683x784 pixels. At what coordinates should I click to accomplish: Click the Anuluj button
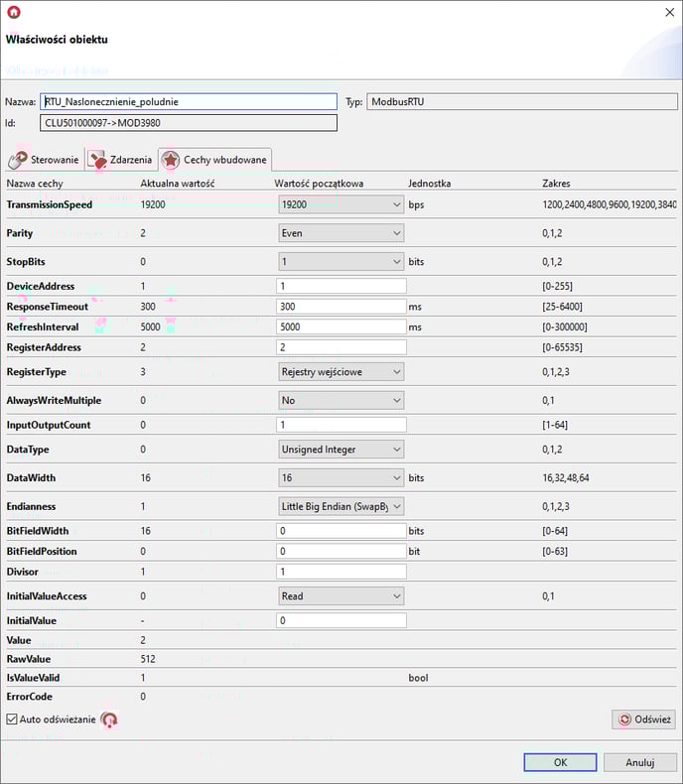(639, 762)
